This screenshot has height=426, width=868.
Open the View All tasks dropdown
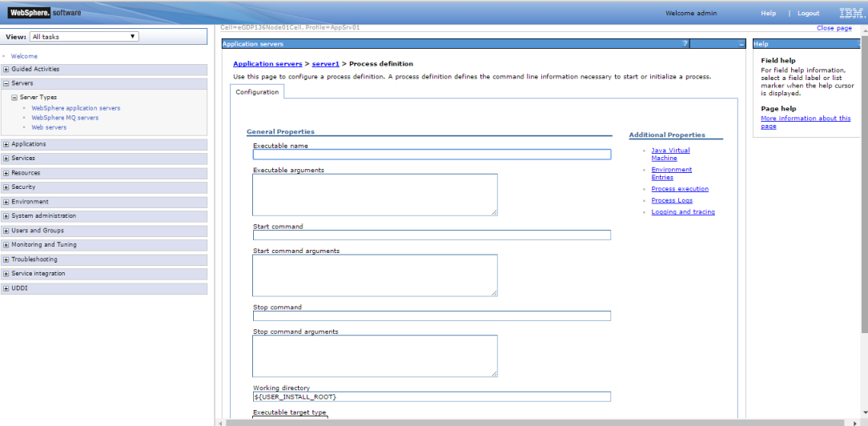[x=83, y=37]
